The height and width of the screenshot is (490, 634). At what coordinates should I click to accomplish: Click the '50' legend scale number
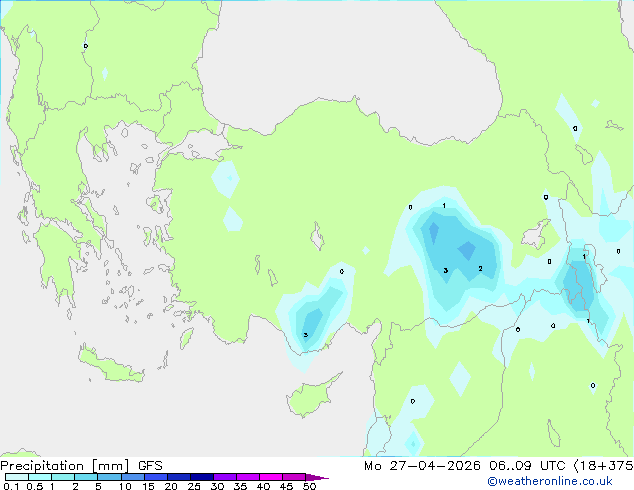click(x=310, y=486)
